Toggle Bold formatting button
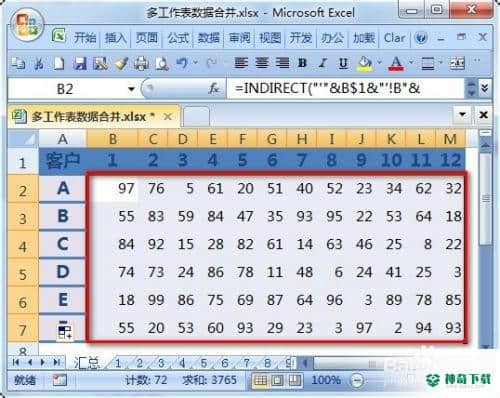 pyautogui.click(x=303, y=63)
